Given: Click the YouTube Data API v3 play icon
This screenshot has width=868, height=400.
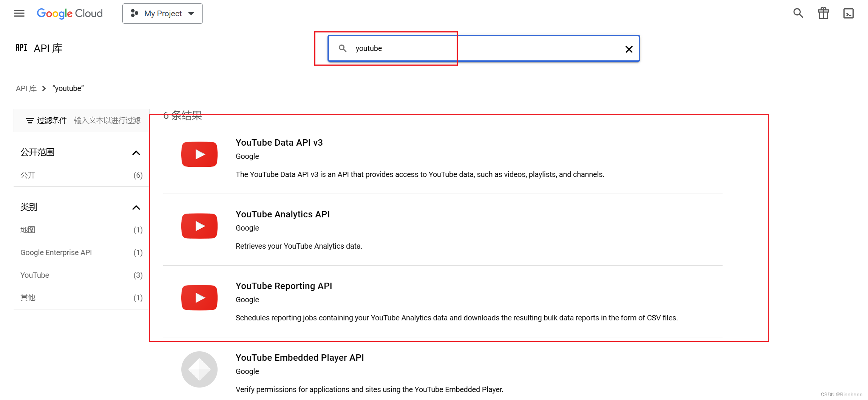Looking at the screenshot, I should coord(199,154).
